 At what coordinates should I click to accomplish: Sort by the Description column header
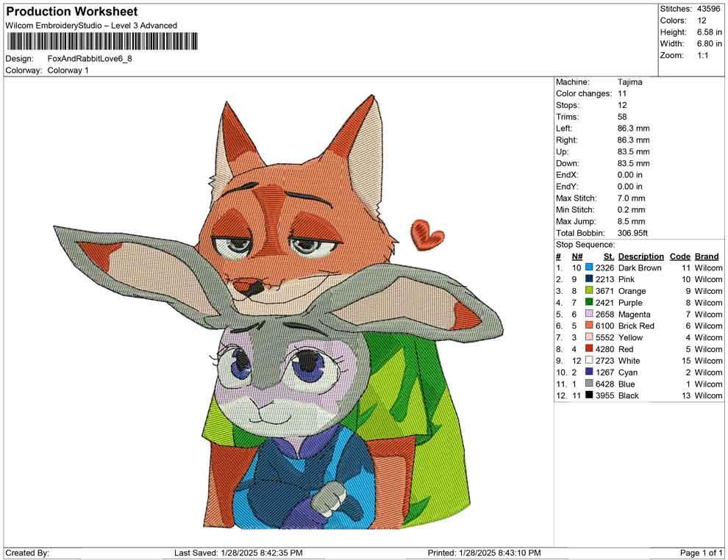640,256
